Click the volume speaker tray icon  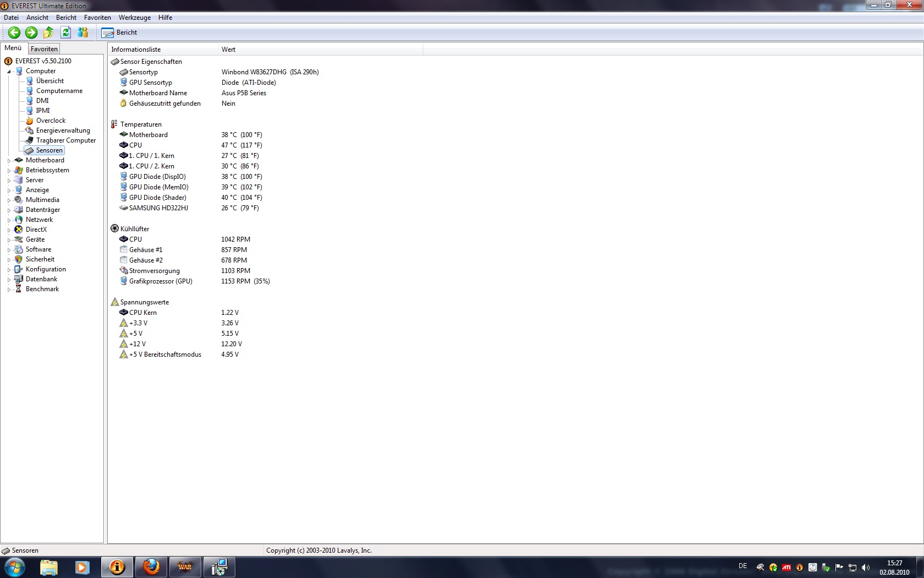866,568
